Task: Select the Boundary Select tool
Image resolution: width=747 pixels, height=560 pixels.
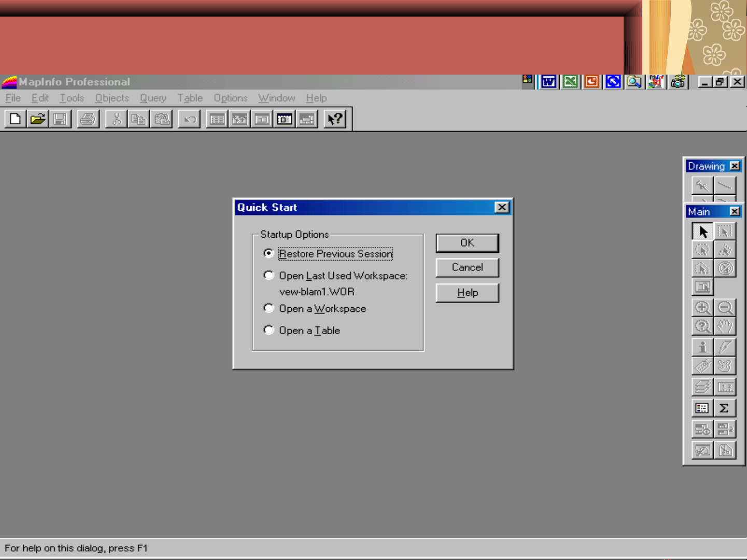Action: 702,268
